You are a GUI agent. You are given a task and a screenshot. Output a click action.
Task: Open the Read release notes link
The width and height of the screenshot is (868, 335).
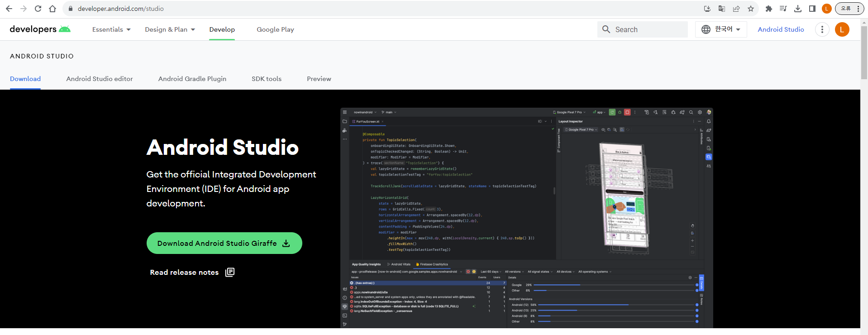[192, 272]
